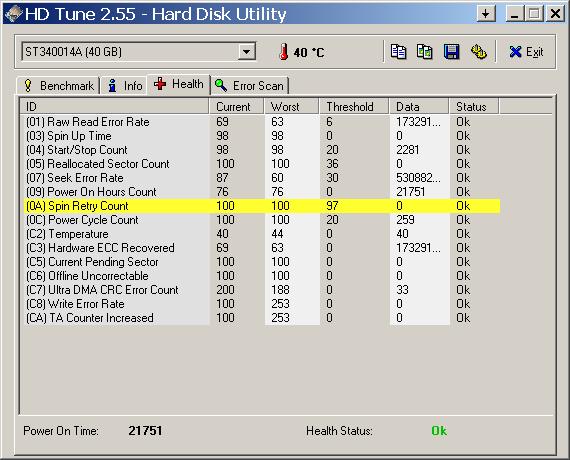Minimize the HD Tune window

click(514, 14)
